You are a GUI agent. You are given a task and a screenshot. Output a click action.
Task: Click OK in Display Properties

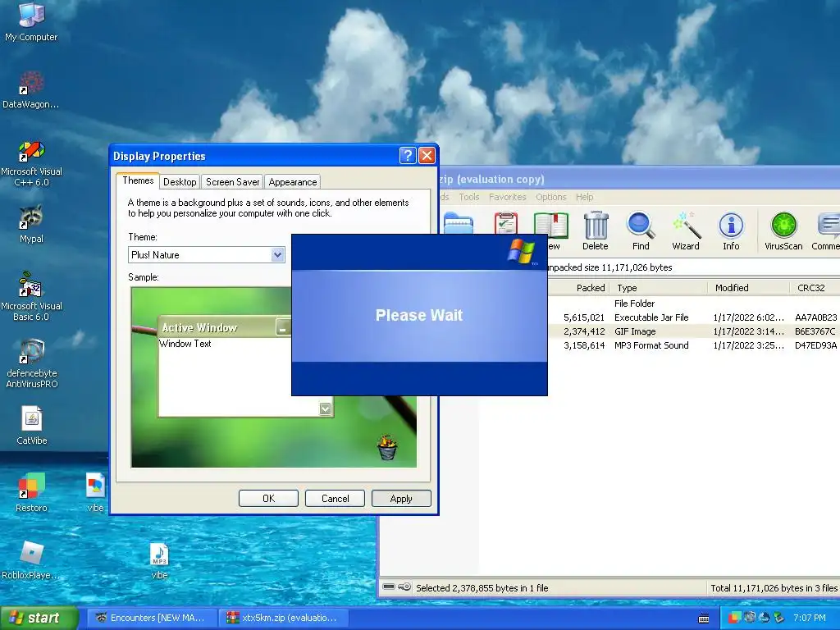point(268,498)
